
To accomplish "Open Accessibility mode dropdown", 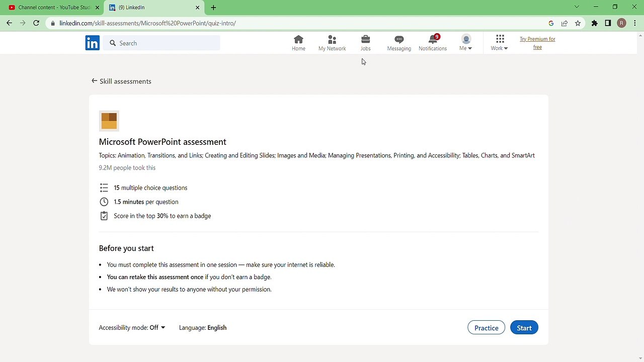I will pos(132,328).
